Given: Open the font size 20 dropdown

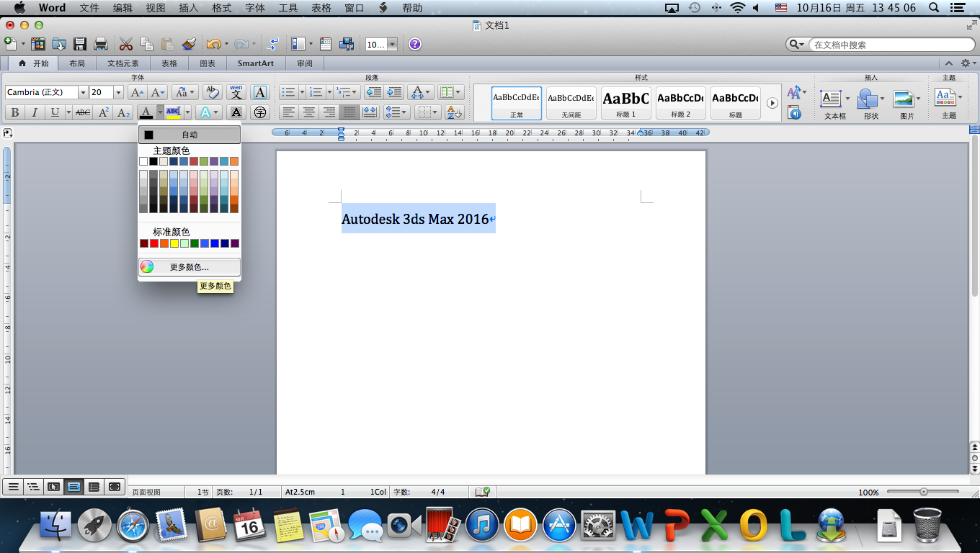Looking at the screenshot, I should coord(118,92).
